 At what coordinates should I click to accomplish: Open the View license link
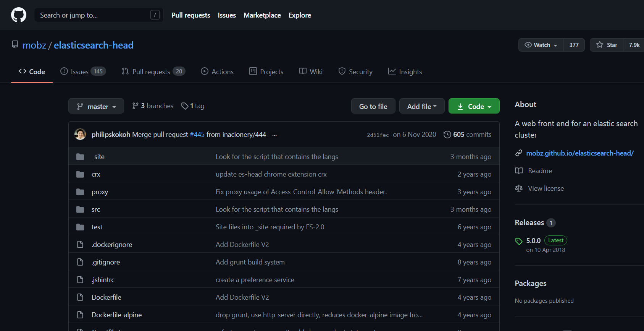(546, 188)
